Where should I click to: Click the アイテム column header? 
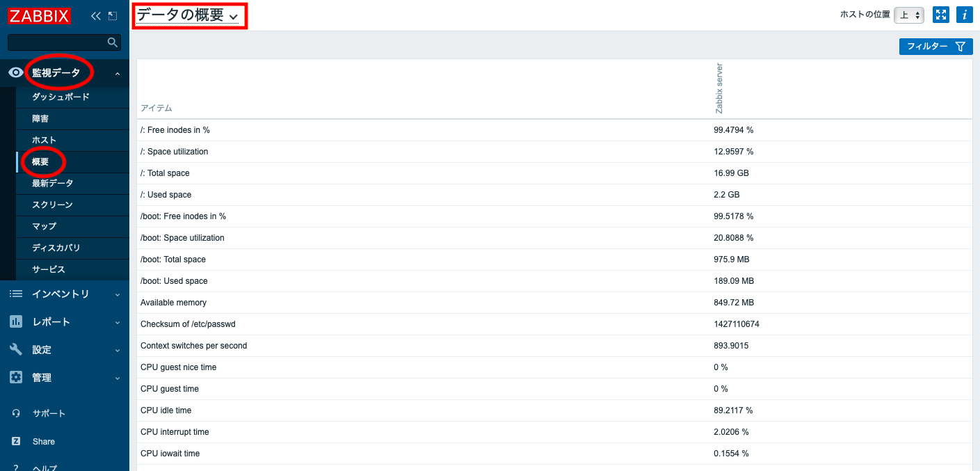coord(156,108)
